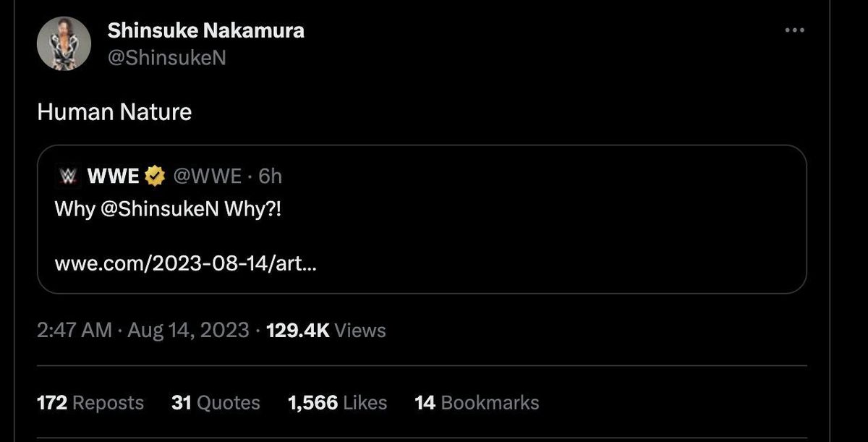This screenshot has height=442, width=868.
Task: Open the 14 Bookmarks count
Action: 476,402
